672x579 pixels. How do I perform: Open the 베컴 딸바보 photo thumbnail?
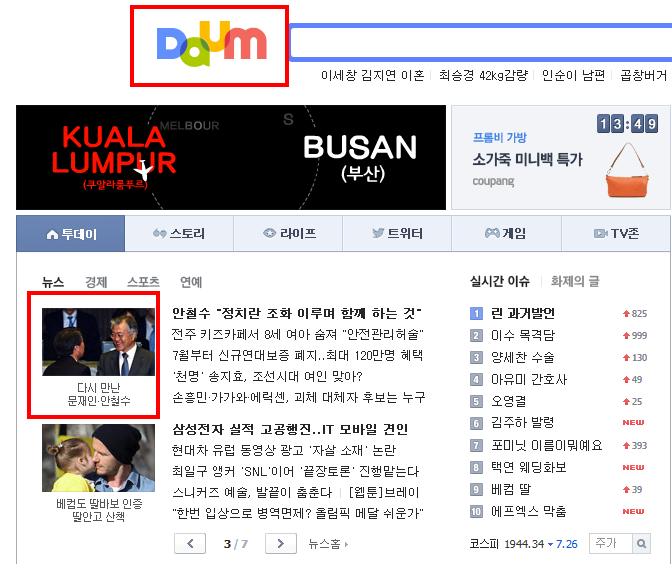[99, 458]
